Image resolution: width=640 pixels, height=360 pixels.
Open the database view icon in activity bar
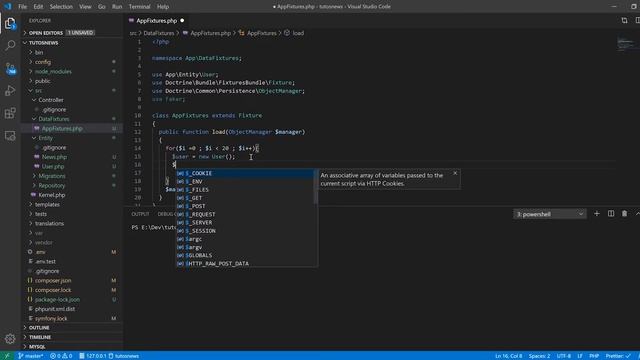pyautogui.click(x=10, y=136)
